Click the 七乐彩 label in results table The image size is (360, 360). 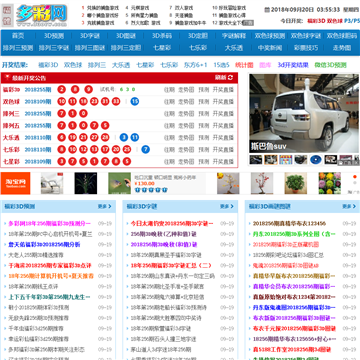(11, 150)
